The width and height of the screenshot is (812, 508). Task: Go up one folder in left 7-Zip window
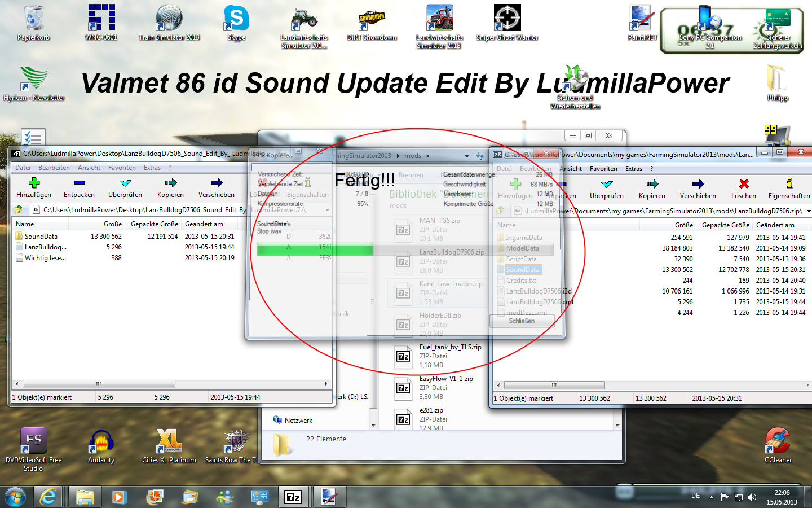coord(19,209)
